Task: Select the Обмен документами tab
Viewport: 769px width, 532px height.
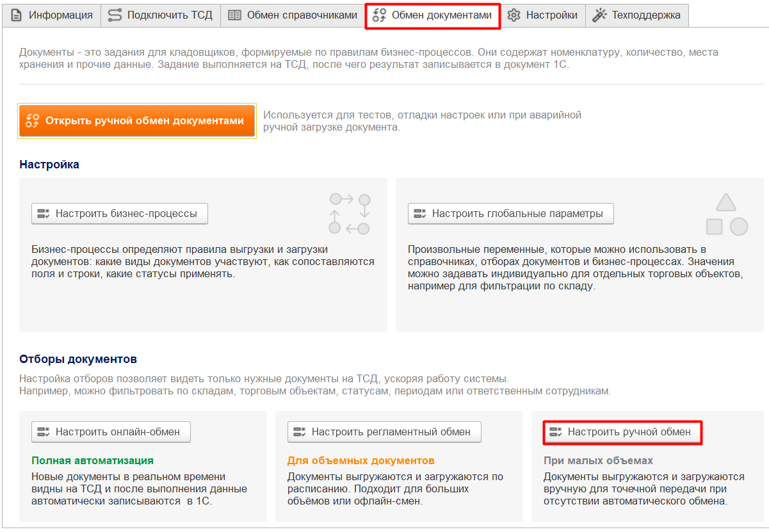Action: (433, 15)
